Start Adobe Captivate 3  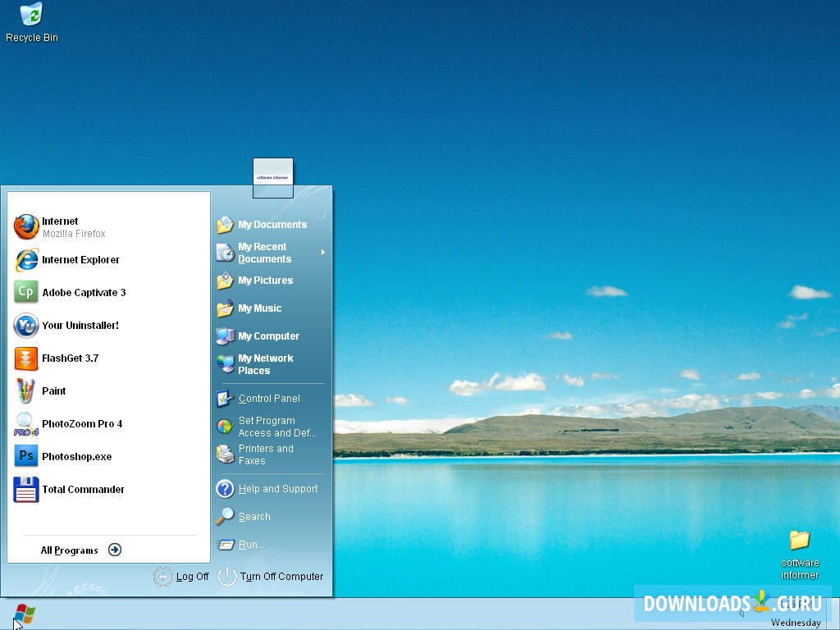pos(84,292)
